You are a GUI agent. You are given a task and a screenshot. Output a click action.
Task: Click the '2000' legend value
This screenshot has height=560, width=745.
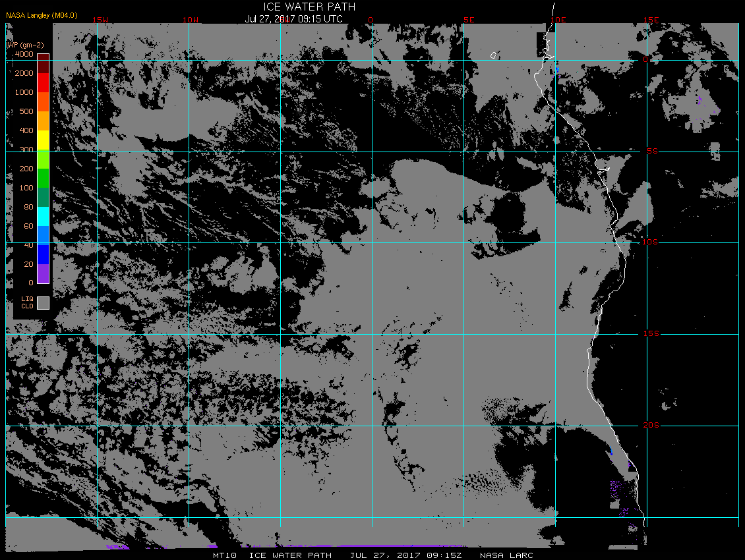[24, 73]
